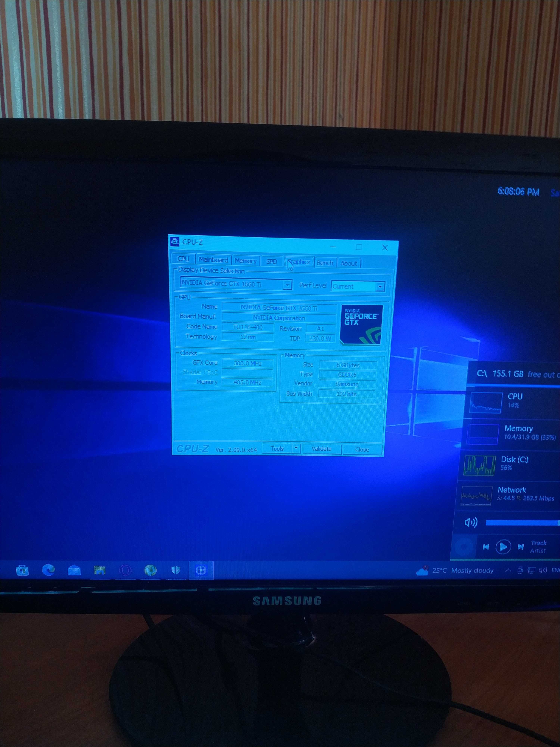
Task: Switch to the CPU tab
Action: pyautogui.click(x=183, y=259)
